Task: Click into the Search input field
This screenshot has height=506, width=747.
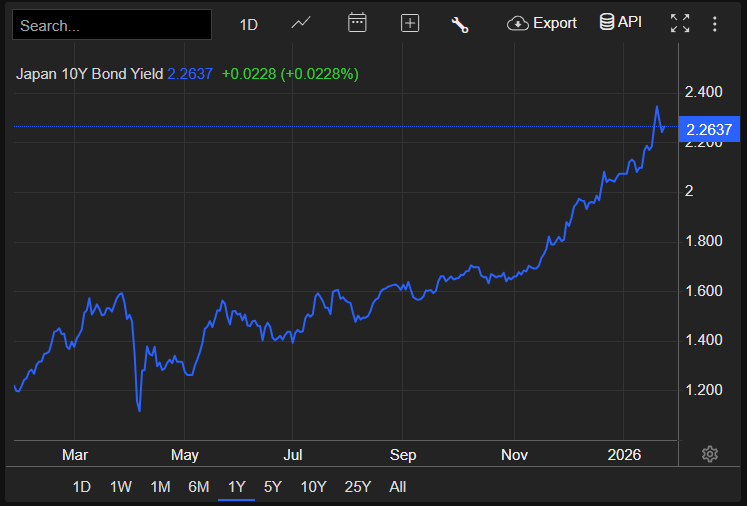Action: [112, 25]
